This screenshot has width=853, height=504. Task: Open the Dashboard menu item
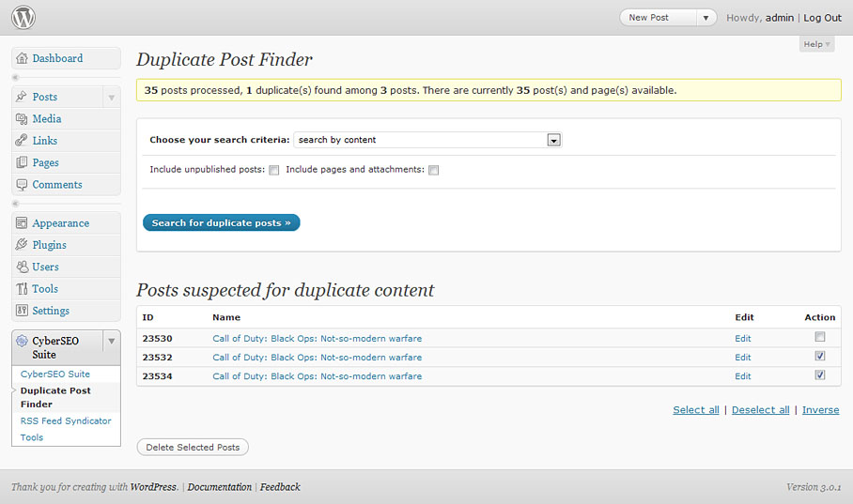point(57,58)
